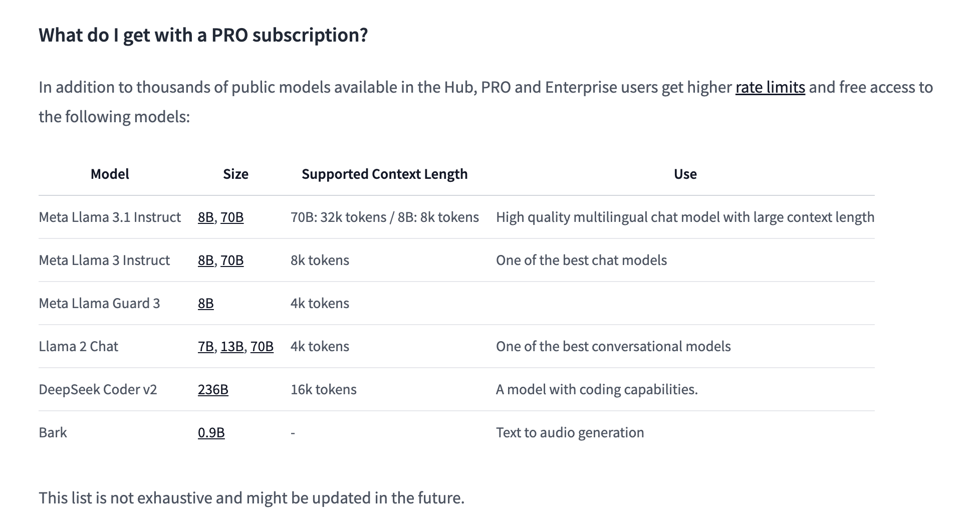Screen dimensions: 980x532
Task: Click the DeepSeek Coder v2 model name
Action: [x=98, y=389]
